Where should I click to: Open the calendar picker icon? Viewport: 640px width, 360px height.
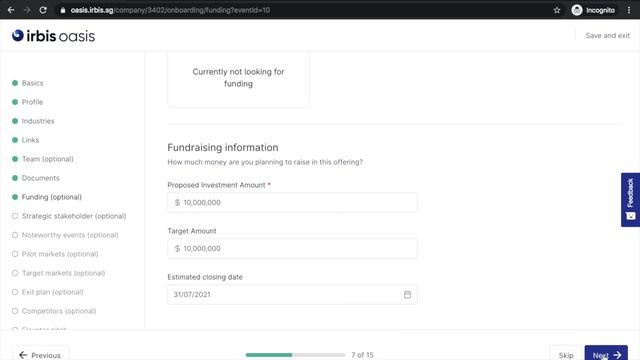[407, 294]
